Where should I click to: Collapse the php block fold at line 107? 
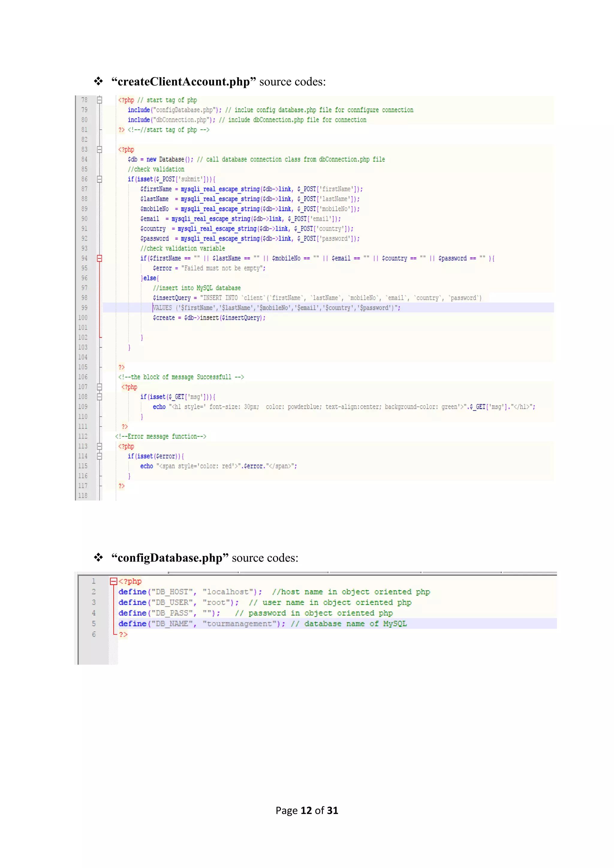pos(100,387)
